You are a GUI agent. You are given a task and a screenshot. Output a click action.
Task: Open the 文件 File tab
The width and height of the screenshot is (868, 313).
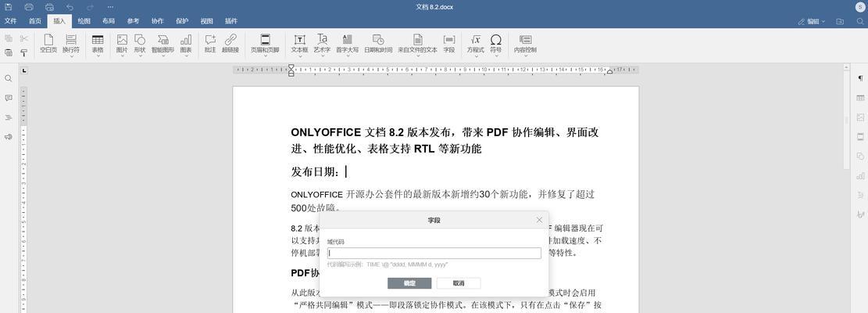click(10, 21)
